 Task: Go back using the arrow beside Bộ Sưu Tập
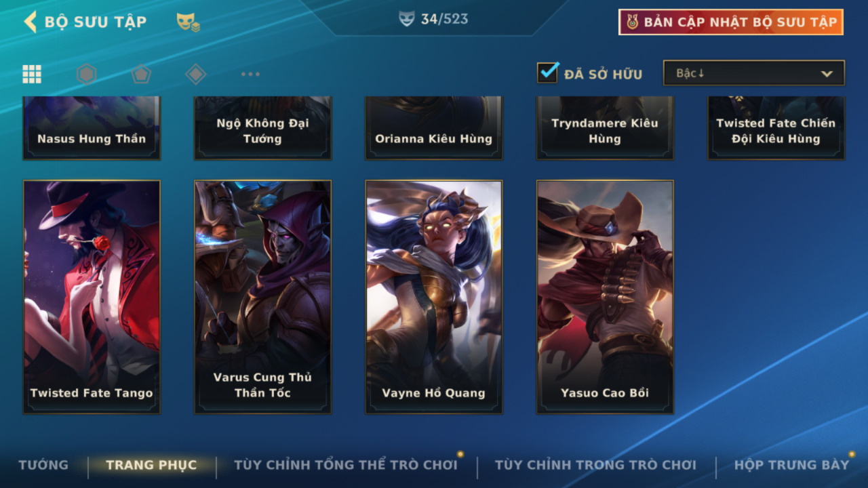pos(30,22)
